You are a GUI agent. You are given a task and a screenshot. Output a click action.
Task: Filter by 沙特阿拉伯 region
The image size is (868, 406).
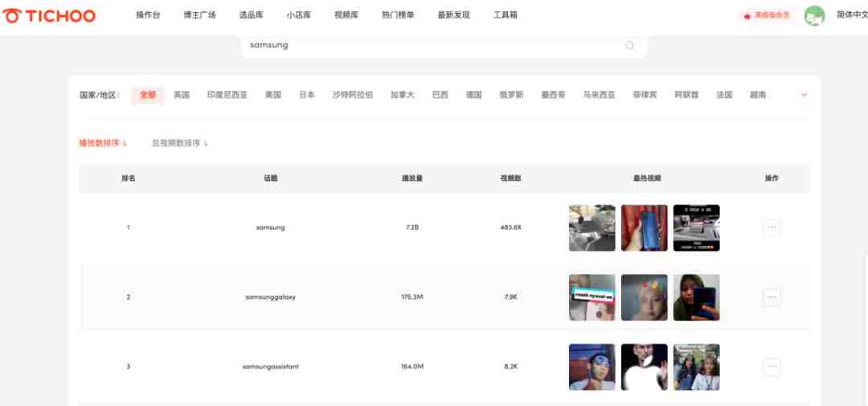coord(353,95)
